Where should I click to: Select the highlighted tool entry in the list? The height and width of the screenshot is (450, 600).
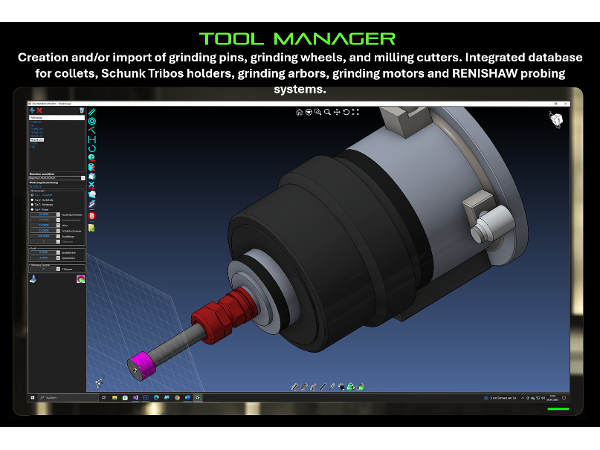tap(38, 141)
